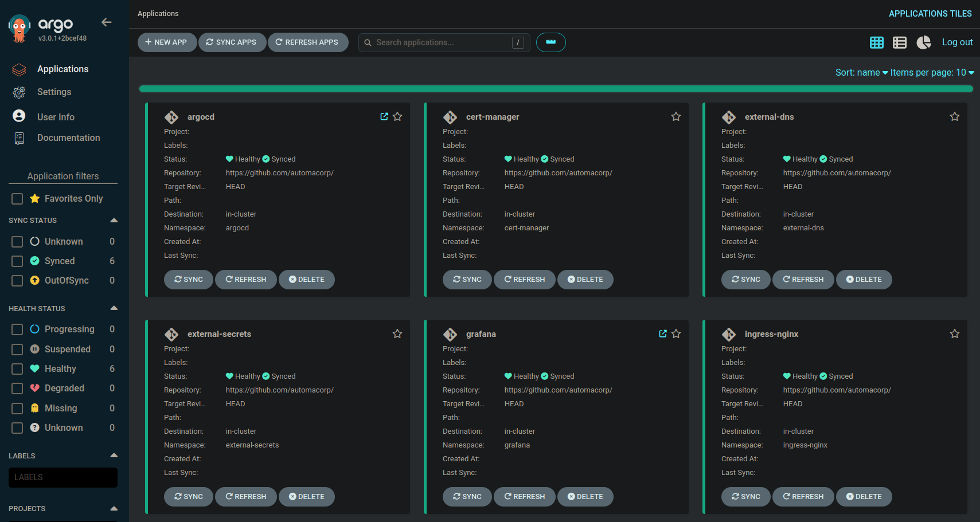
Task: Open external link for grafana app
Action: pos(663,333)
